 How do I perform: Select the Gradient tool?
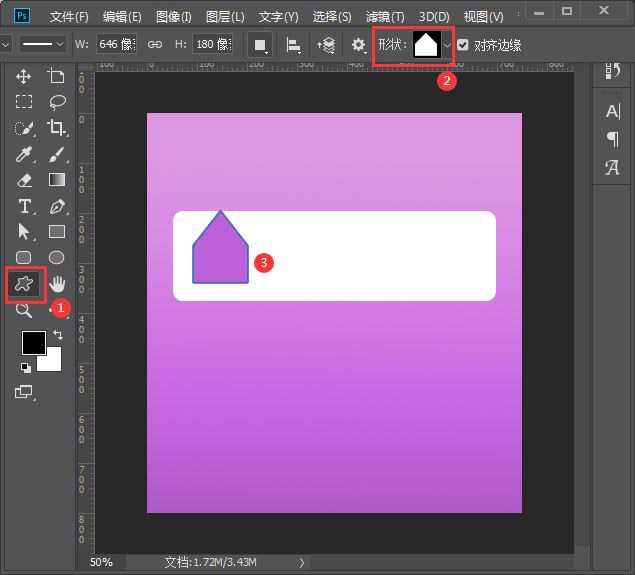pos(57,180)
